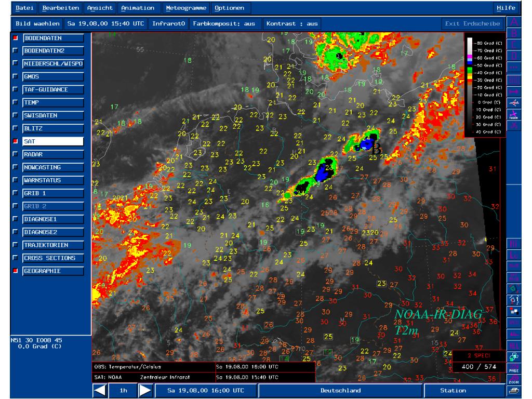This screenshot has height=399, width=532.
Task: Click the distance measuring arrow icon
Action: (514, 91)
